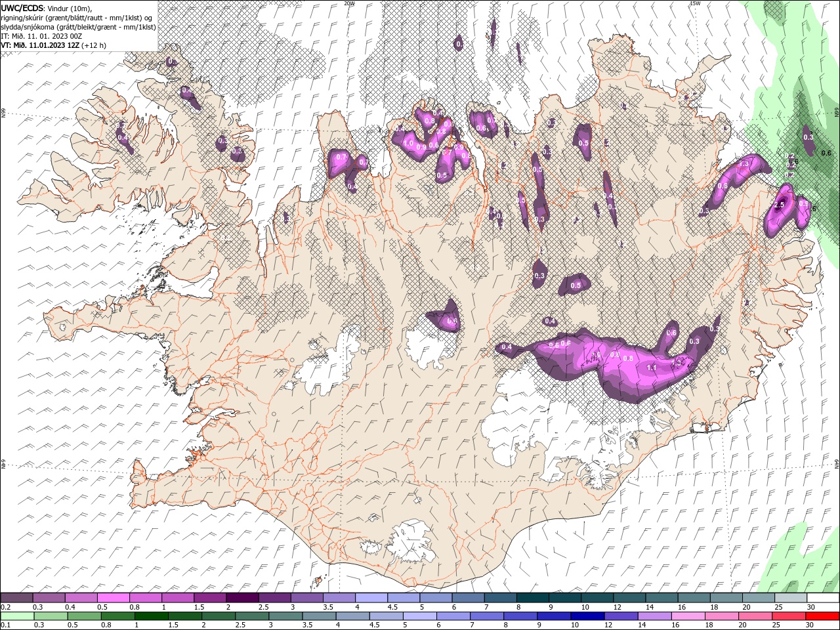Click dark purple top legend swatch starting at 2
This screenshot has width=840, height=630.
click(x=242, y=598)
